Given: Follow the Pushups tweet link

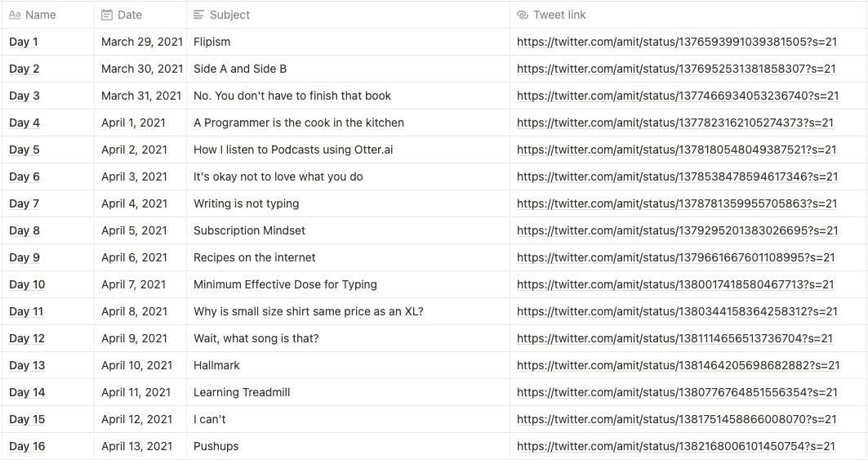Looking at the screenshot, I should coord(675,446).
